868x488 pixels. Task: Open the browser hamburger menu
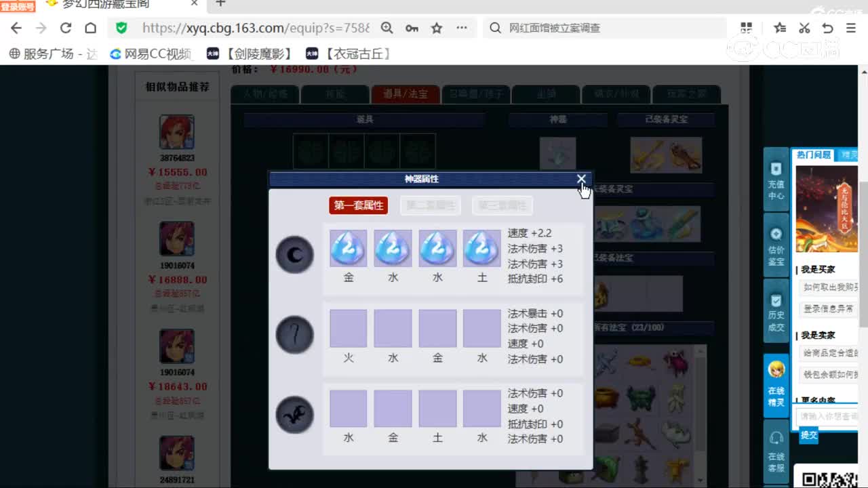pos(850,28)
